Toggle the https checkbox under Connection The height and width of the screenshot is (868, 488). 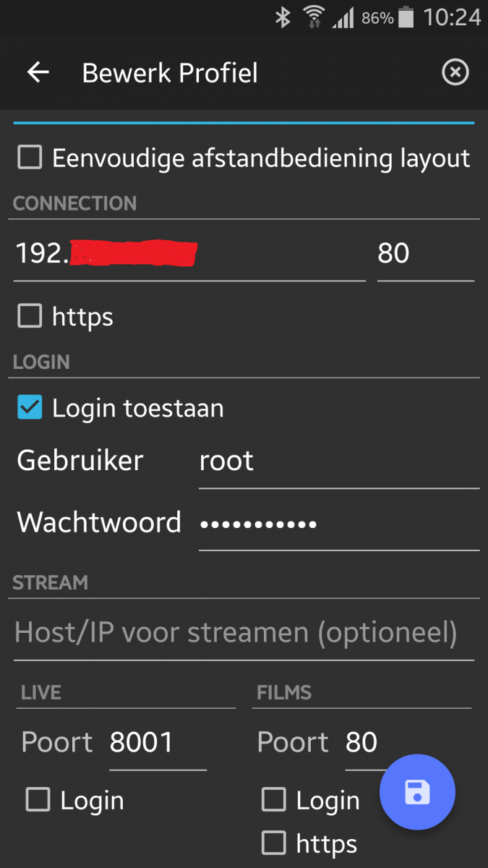click(30, 316)
